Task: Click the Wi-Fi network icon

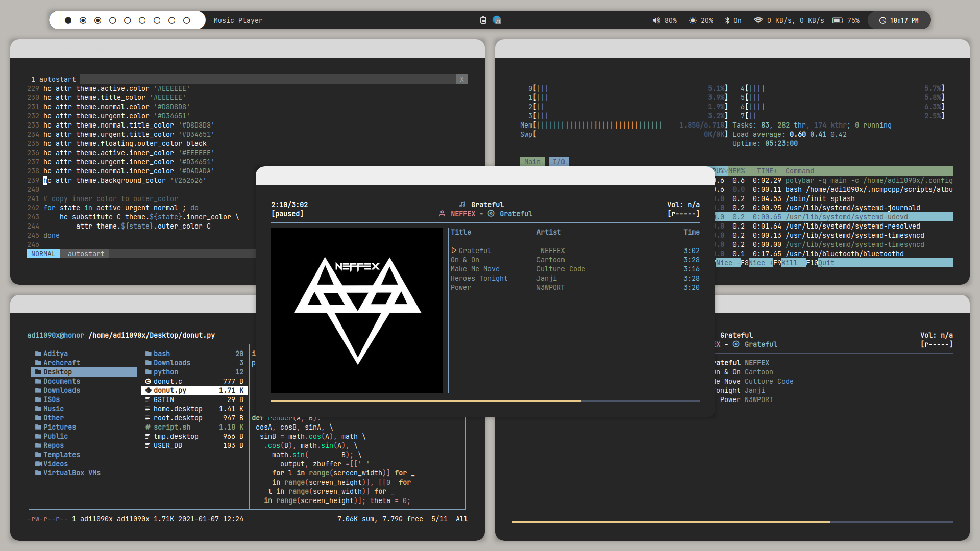Action: tap(758, 20)
